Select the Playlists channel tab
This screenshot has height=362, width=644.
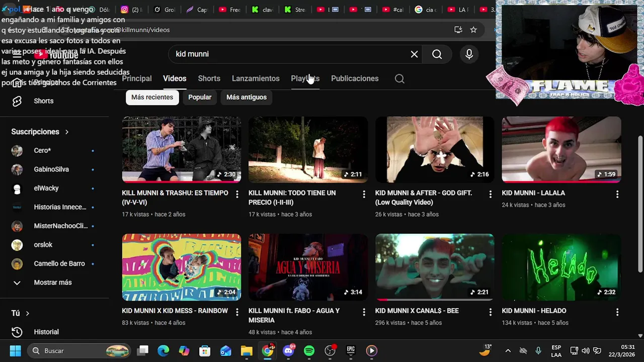[305, 78]
